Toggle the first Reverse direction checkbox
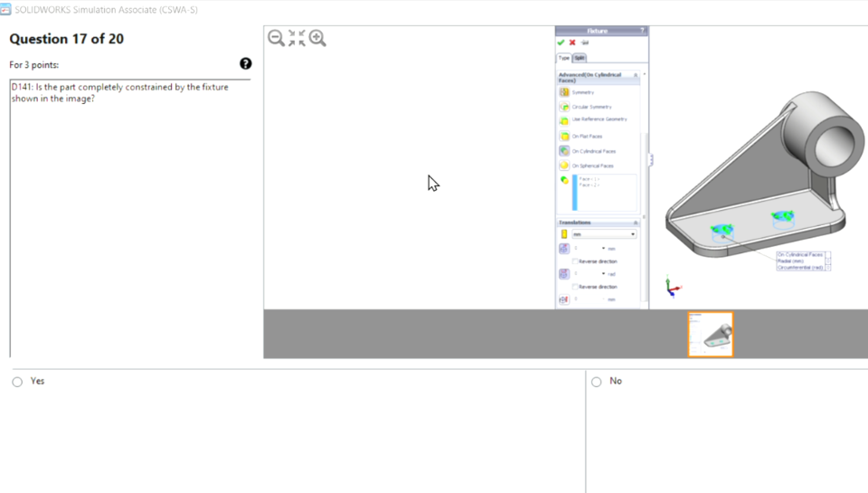This screenshot has height=493, width=868. point(575,261)
